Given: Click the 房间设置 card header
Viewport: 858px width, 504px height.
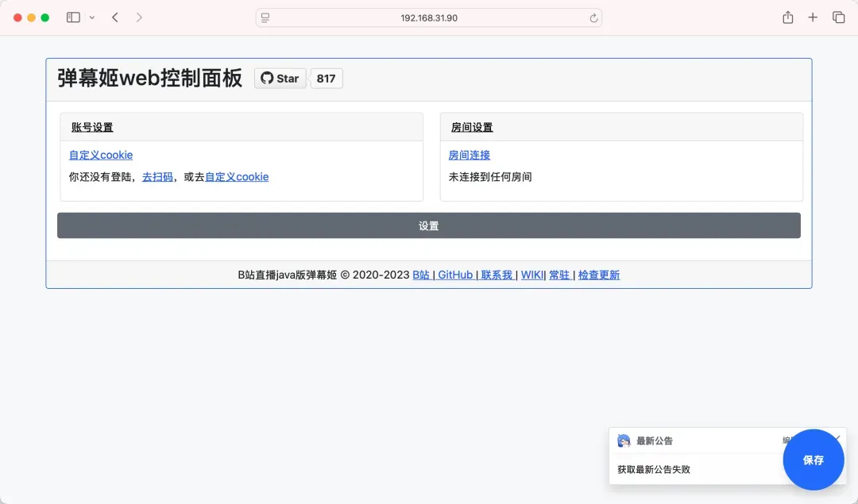Looking at the screenshot, I should [x=621, y=127].
